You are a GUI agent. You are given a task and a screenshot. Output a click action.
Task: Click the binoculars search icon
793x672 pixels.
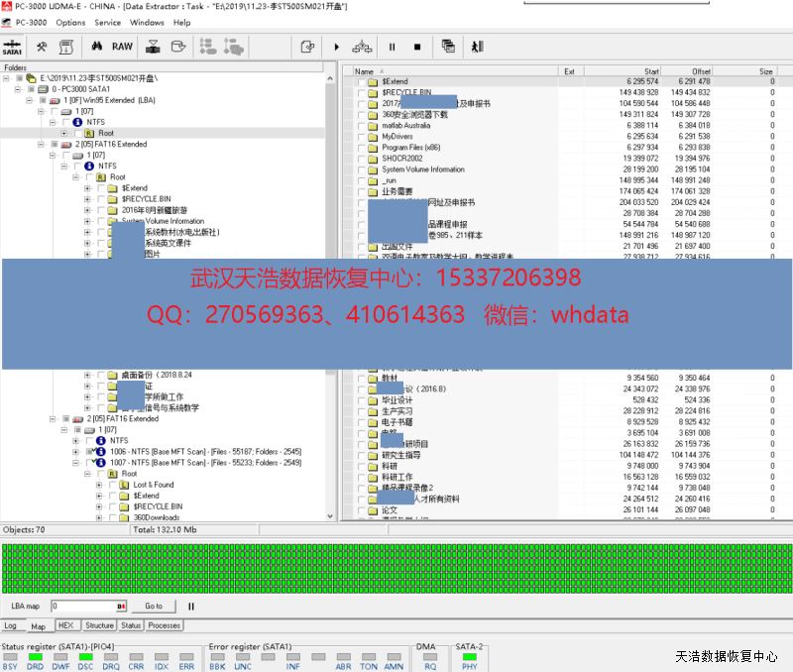(x=97, y=47)
